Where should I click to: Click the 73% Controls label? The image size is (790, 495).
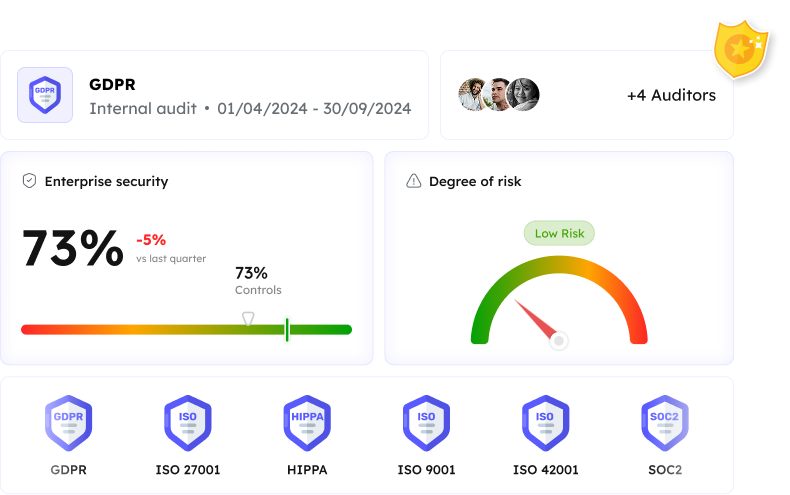click(x=258, y=281)
